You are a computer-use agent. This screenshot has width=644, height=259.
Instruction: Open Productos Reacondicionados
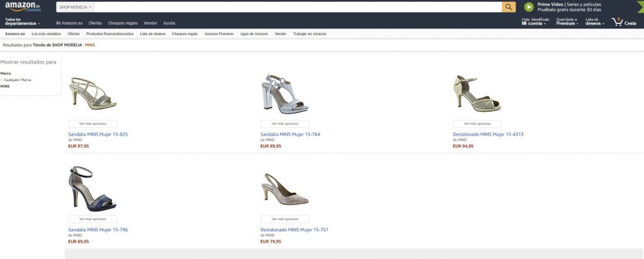(109, 34)
